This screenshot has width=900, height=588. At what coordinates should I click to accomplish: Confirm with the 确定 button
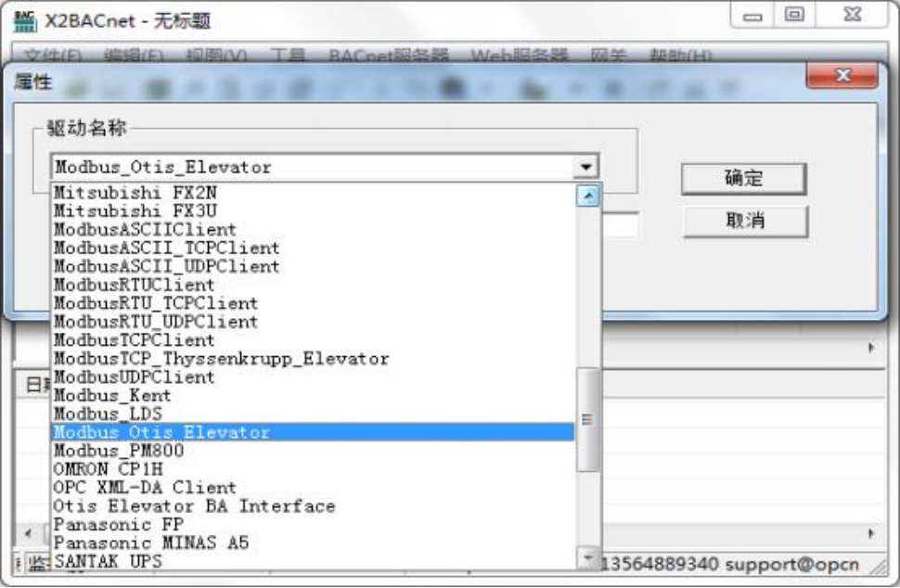(x=744, y=178)
